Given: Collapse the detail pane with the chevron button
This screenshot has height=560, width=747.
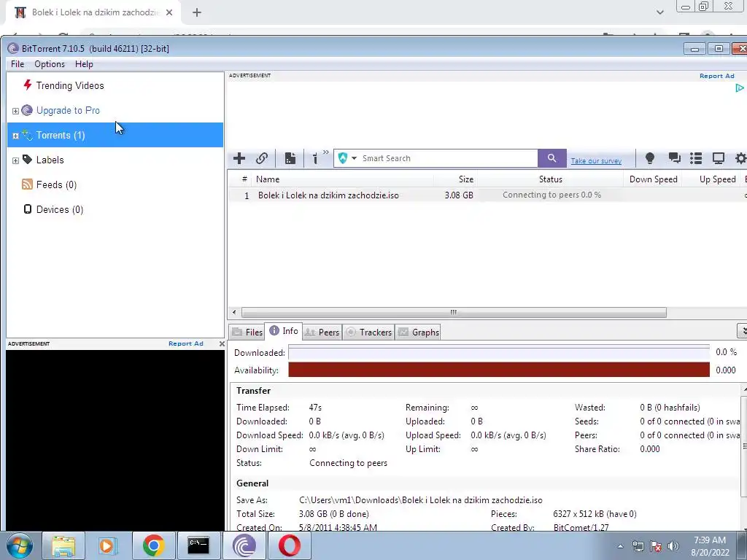Looking at the screenshot, I should tap(742, 330).
